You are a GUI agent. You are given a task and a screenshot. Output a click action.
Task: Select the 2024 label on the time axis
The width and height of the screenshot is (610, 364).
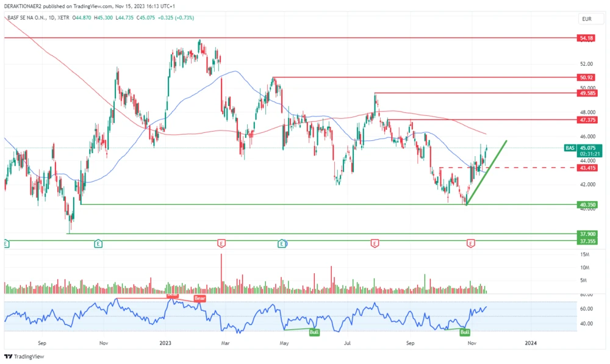530,343
